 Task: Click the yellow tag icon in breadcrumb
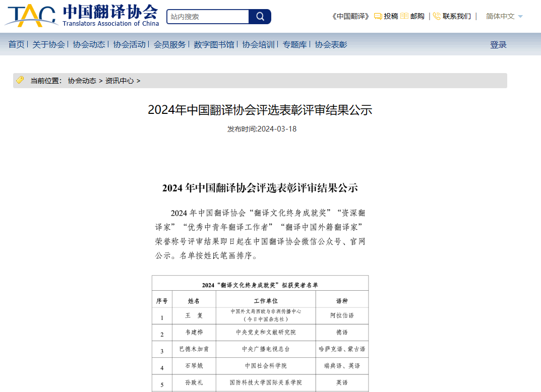(x=20, y=80)
